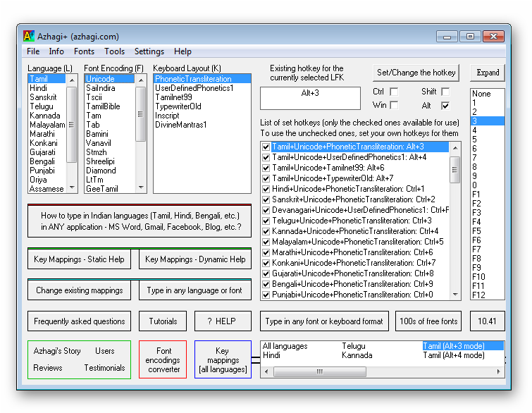Click the bottom horizontal scrollbar thumb
Screen dimensions: 532x413
(x=320, y=371)
